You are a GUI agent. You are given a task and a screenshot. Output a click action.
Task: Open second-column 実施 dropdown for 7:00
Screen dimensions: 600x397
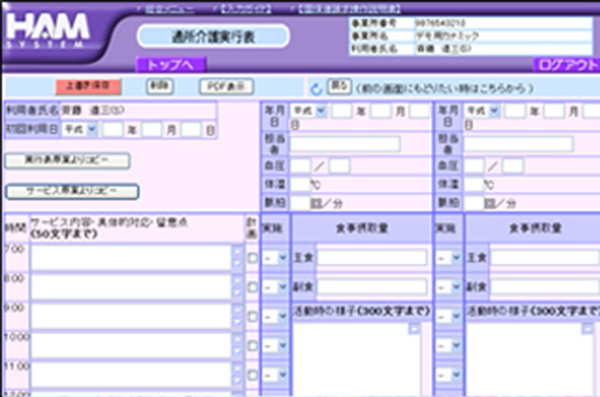(448, 258)
